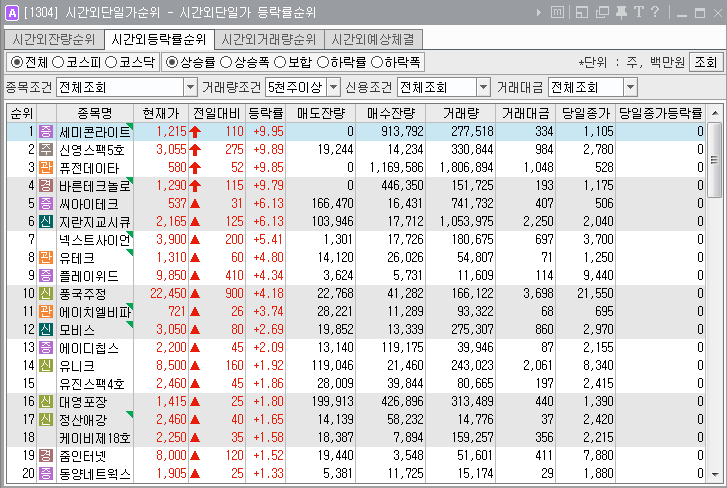Click the duplicate window icon in title bar
The height and width of the screenshot is (488, 727).
(x=602, y=12)
